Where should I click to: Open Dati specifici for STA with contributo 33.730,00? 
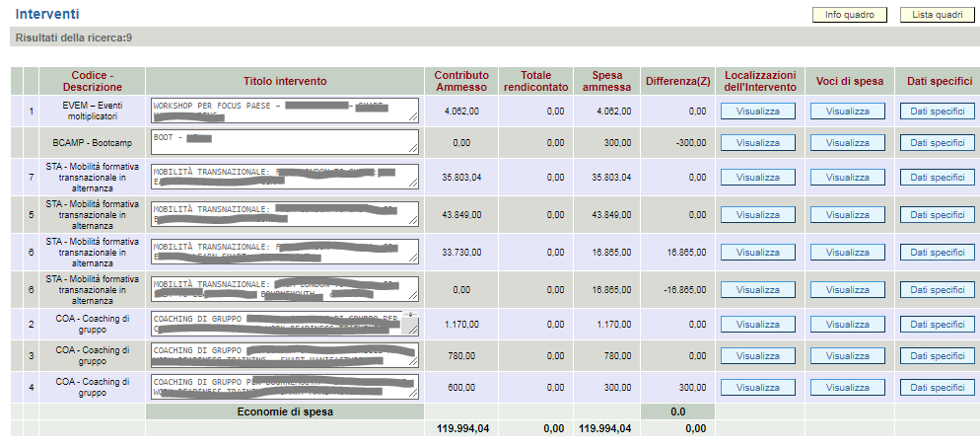tap(937, 253)
